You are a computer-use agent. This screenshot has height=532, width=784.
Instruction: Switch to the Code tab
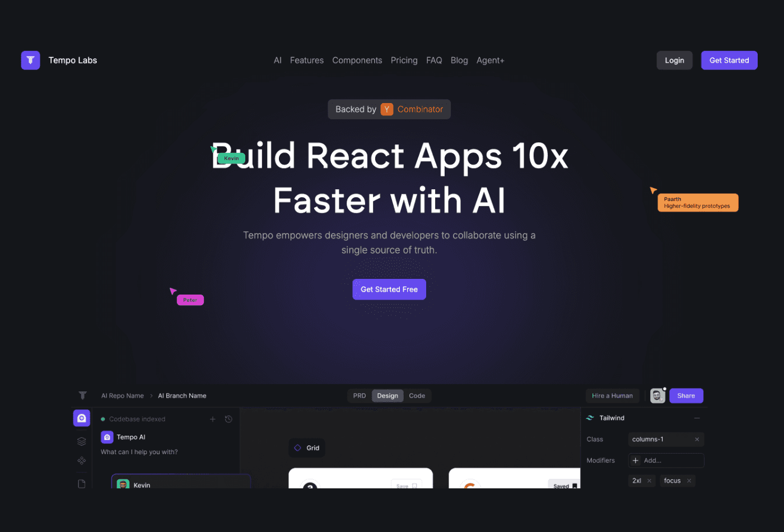click(x=417, y=396)
